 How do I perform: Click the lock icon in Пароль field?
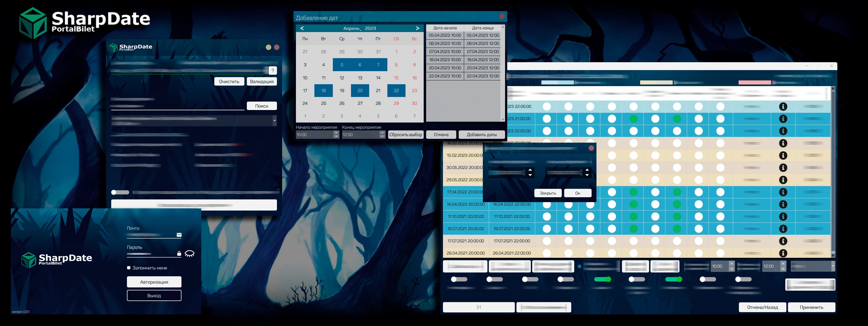click(179, 253)
